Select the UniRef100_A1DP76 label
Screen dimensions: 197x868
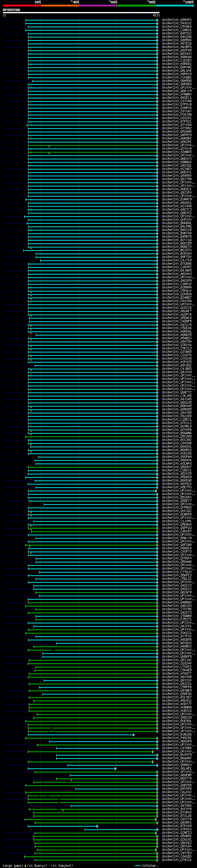coord(176,314)
